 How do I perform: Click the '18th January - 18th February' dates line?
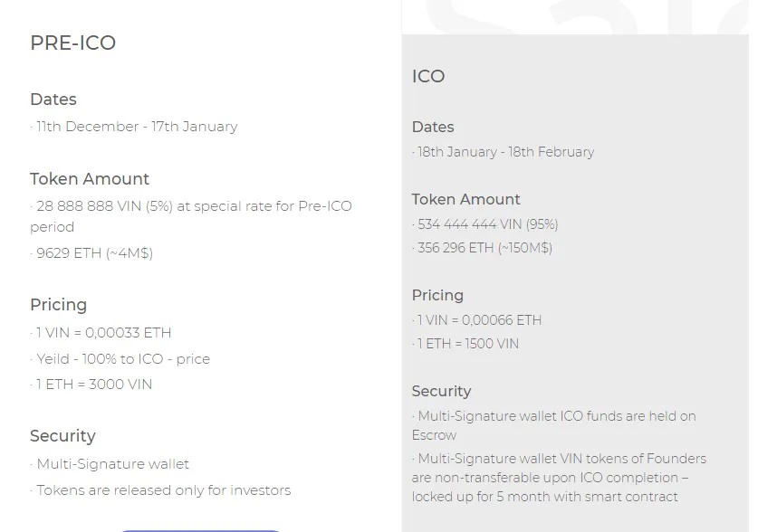[505, 152]
